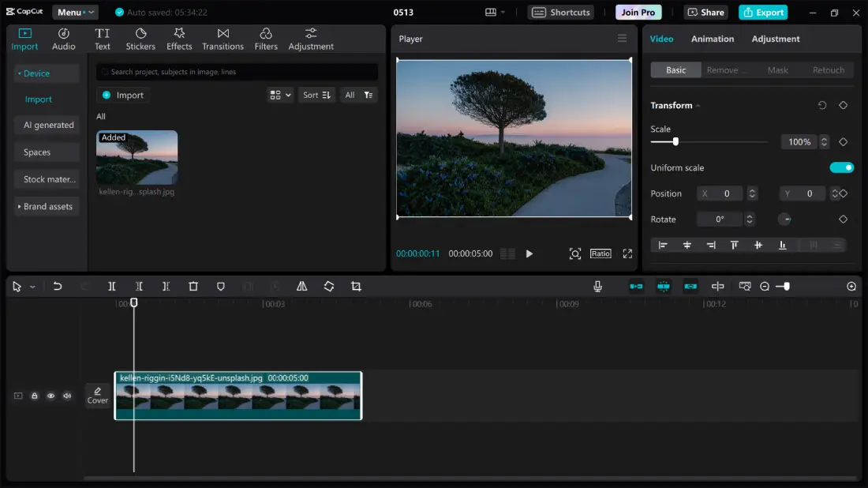Click the Split tool in timeline toolbar

(112, 287)
